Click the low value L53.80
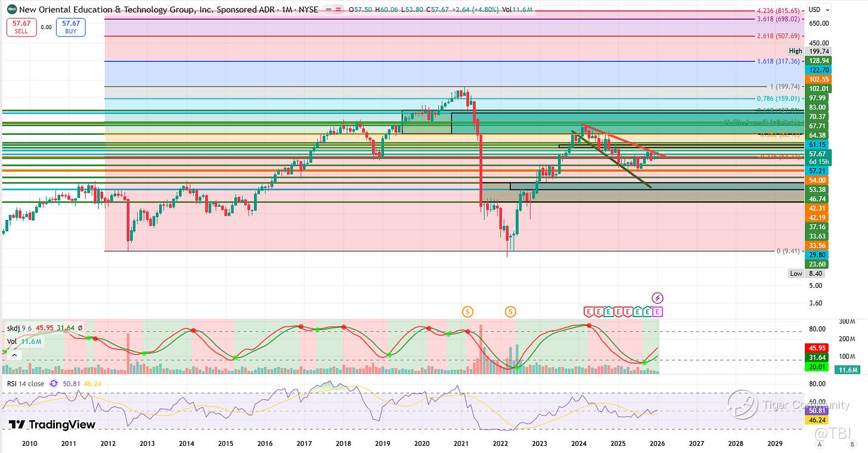Viewport: 868px width, 453px height. pyautogui.click(x=413, y=10)
